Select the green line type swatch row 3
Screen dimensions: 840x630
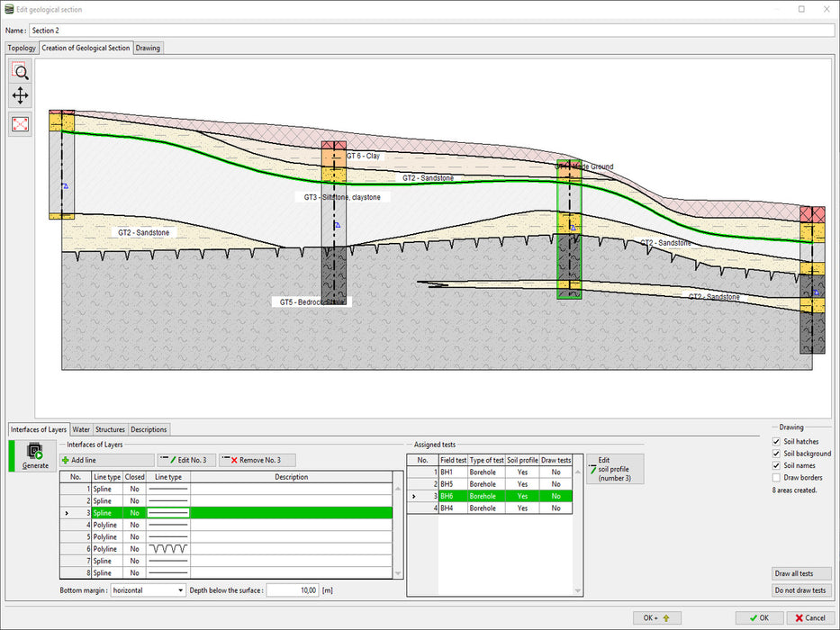tap(171, 512)
